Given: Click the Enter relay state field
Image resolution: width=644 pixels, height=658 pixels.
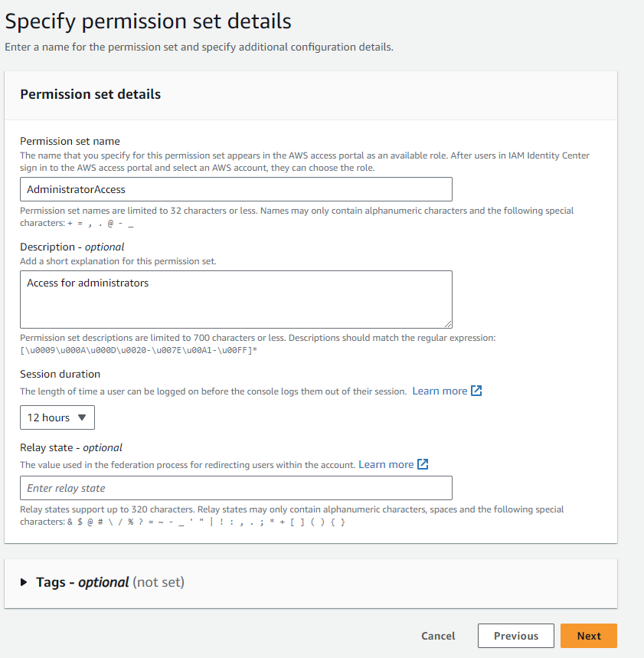Looking at the screenshot, I should 236,488.
